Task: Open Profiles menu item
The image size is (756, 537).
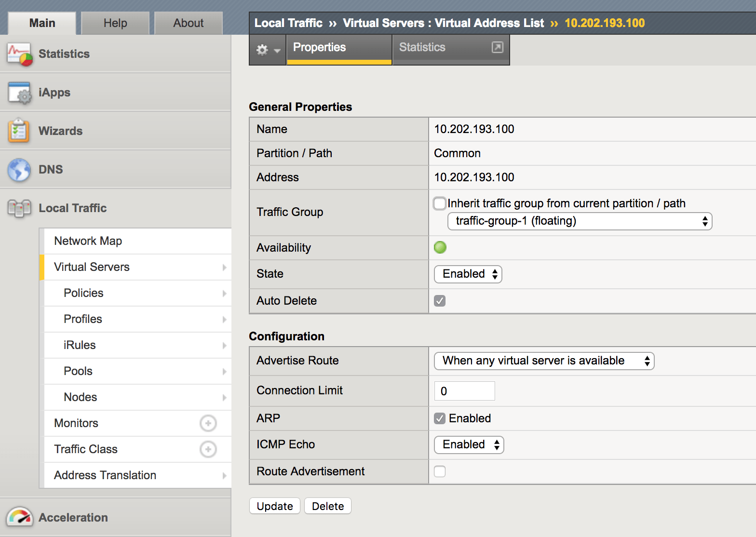Action: click(138, 319)
